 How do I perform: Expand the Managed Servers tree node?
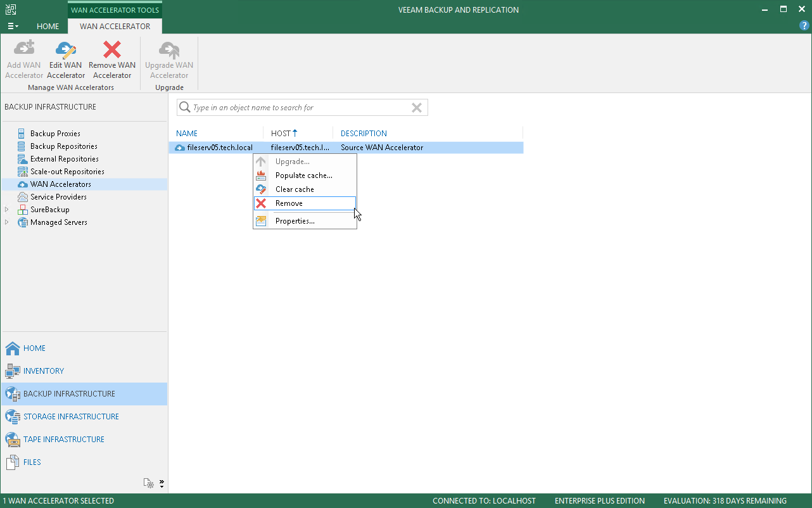pos(7,222)
